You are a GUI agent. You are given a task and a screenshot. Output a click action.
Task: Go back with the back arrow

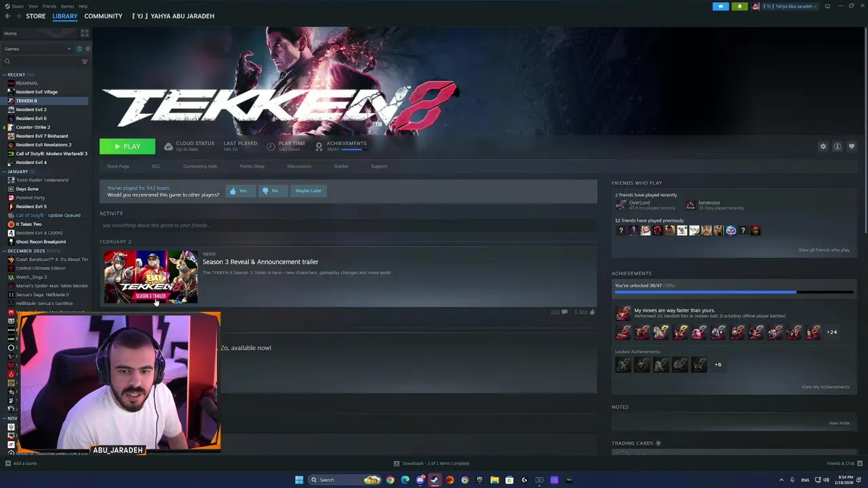[x=7, y=16]
